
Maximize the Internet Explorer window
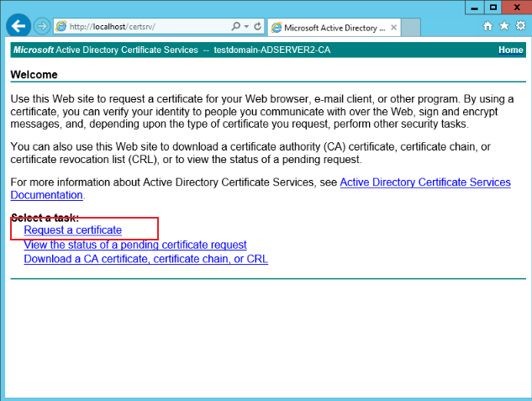point(493,8)
